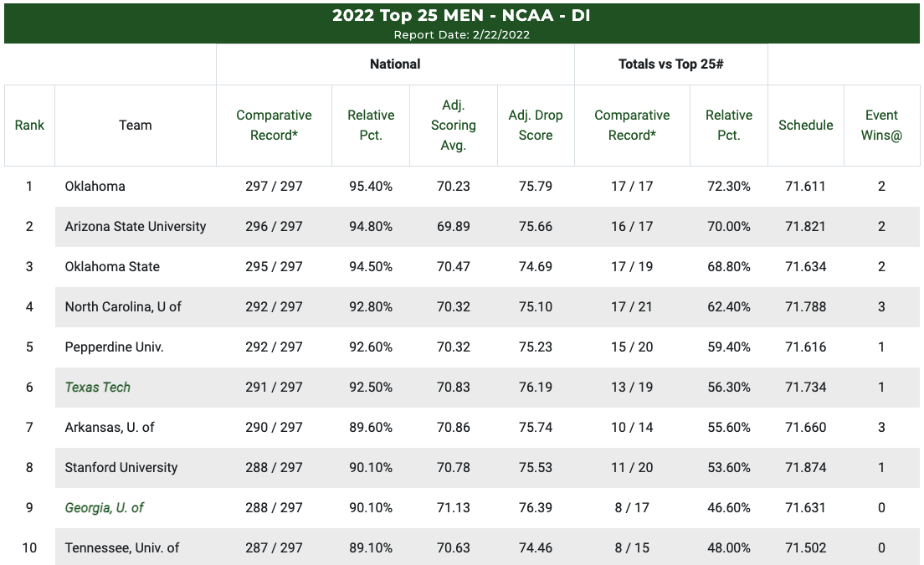Sort by Top 25 Comparative Record header
Viewport: 924px width, 565px height.
632,126
